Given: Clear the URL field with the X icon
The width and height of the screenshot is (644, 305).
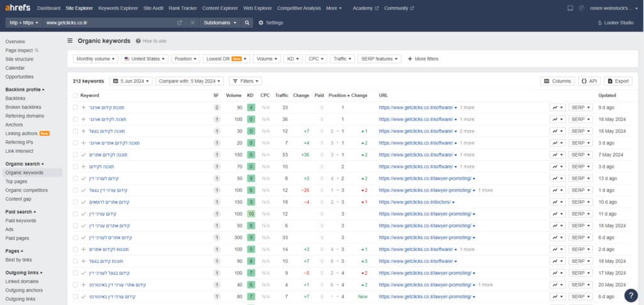Looking at the screenshot, I should pyautogui.click(x=192, y=23).
